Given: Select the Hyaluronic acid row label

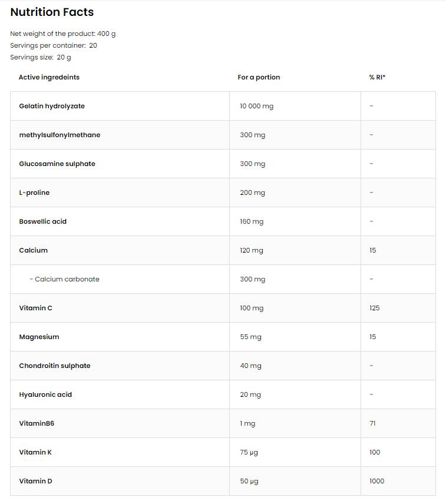Looking at the screenshot, I should click(45, 394).
